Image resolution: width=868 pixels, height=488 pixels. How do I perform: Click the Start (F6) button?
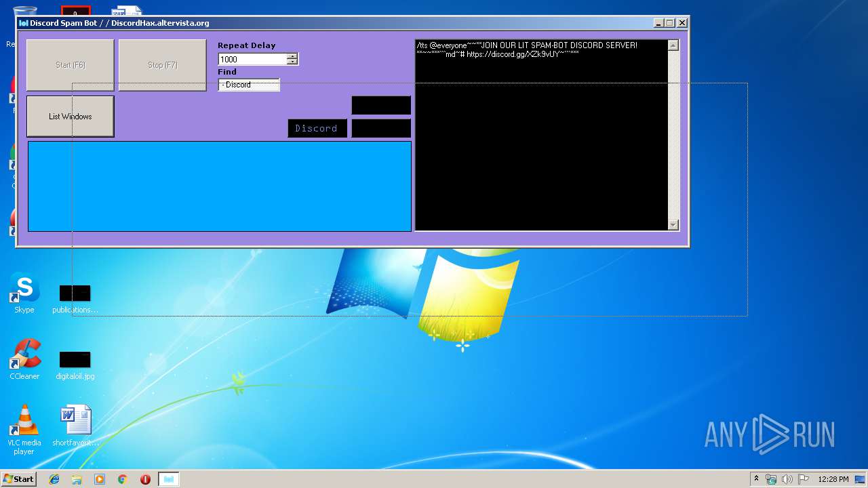pyautogui.click(x=70, y=65)
